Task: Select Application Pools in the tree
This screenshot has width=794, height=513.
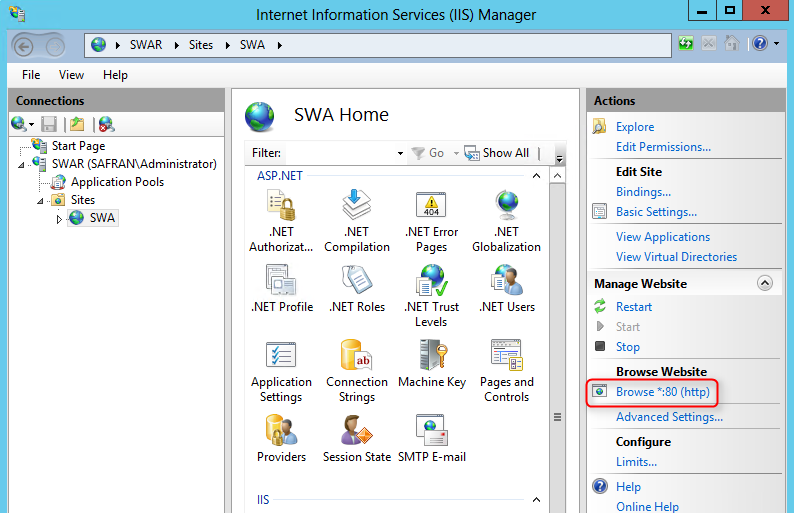Action: (116, 182)
